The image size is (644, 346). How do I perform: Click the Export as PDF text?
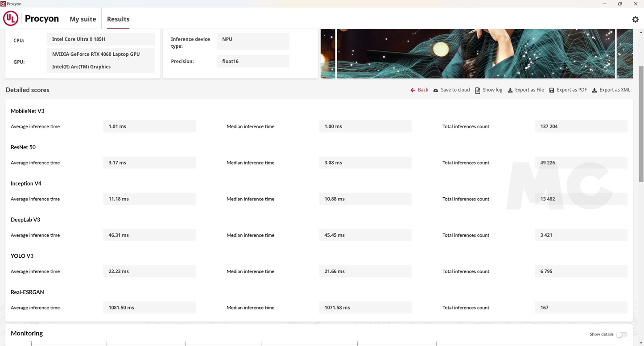571,90
